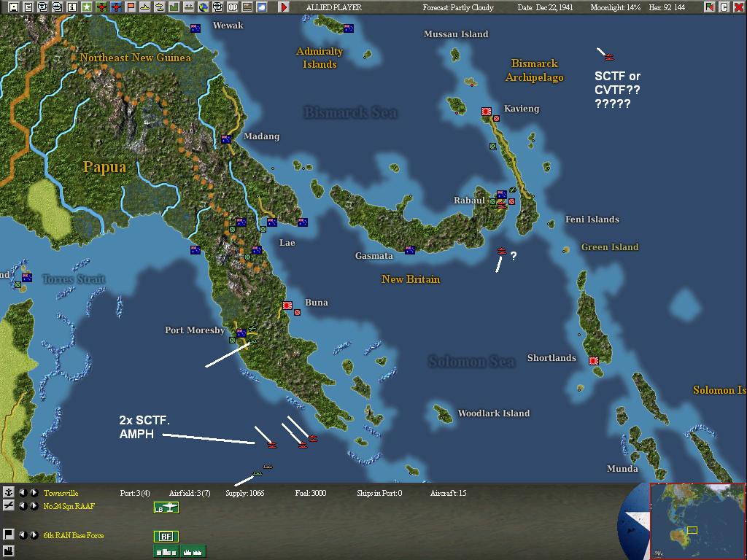Open the No.24 Sqn RAAF unit link

(x=69, y=506)
